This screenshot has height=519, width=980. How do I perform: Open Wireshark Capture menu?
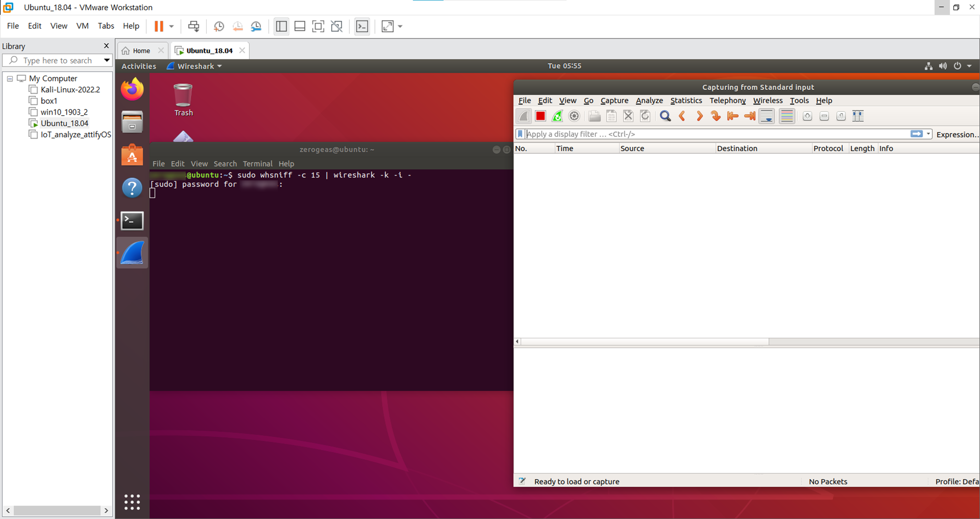pyautogui.click(x=614, y=100)
